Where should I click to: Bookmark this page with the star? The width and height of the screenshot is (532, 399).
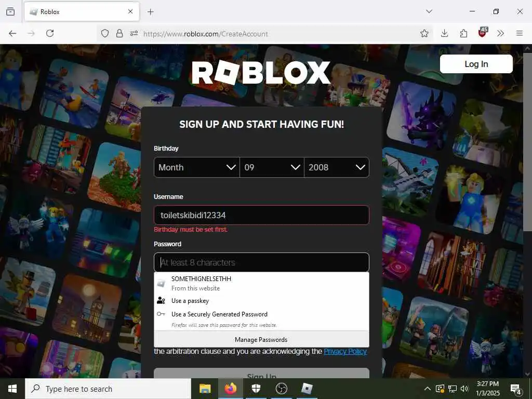[x=424, y=33]
